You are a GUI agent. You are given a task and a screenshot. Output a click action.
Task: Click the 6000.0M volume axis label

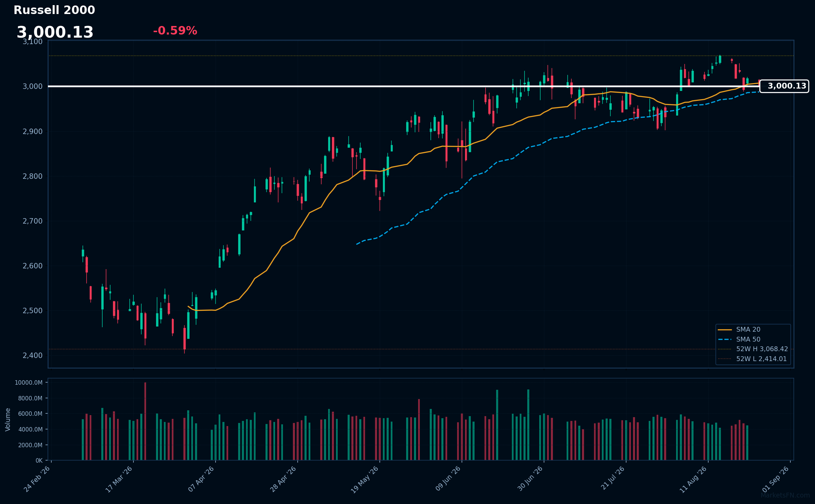(30, 414)
